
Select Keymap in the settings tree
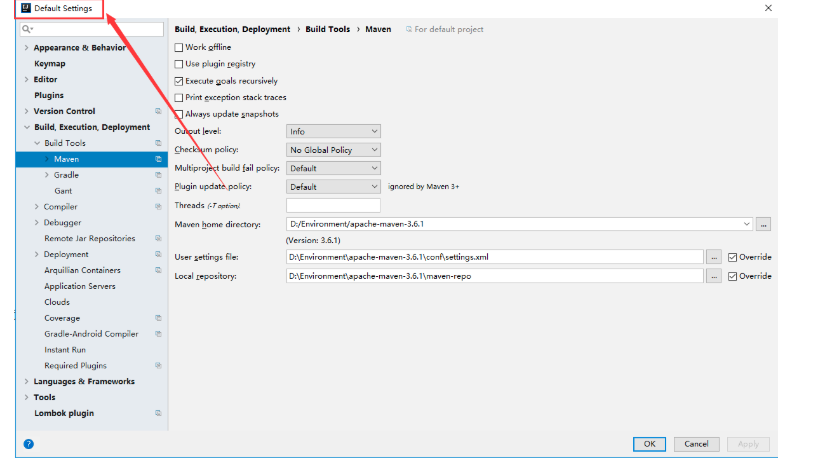[50, 63]
